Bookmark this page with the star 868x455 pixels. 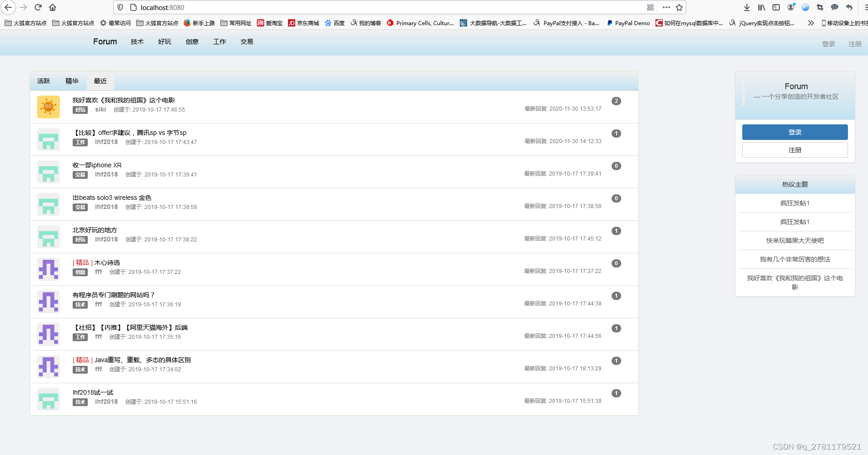[x=679, y=7]
